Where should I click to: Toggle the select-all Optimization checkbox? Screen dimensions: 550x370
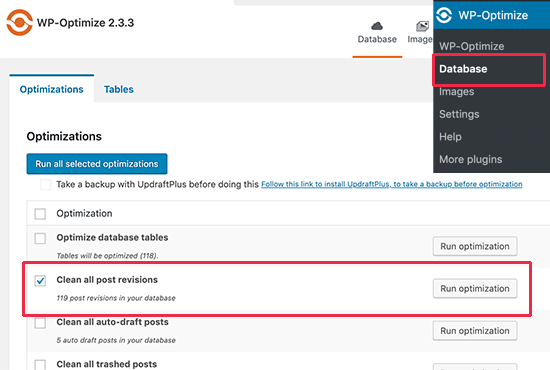click(40, 214)
